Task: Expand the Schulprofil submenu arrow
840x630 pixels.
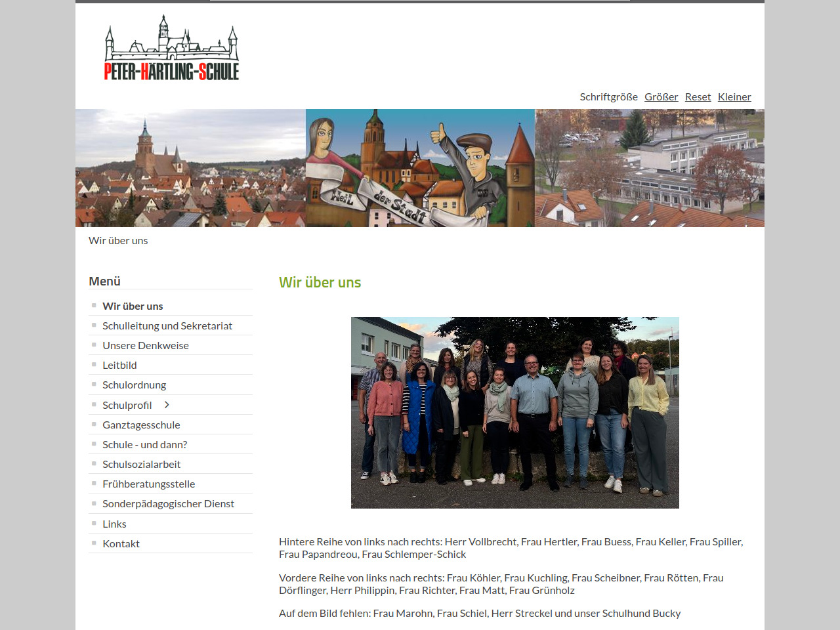Action: (167, 405)
